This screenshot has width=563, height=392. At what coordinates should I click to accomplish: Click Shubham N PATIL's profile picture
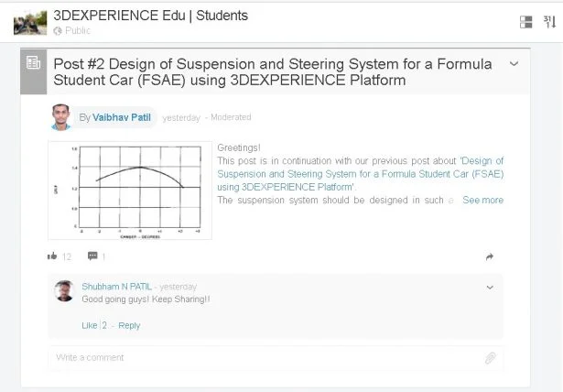pos(64,291)
